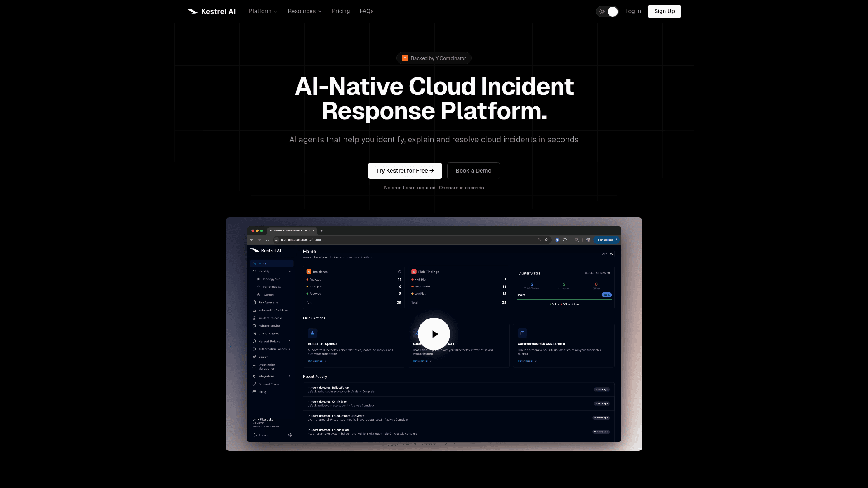868x488 pixels.
Task: Click the Deploy rocket icon in sidebar
Action: tap(255, 357)
